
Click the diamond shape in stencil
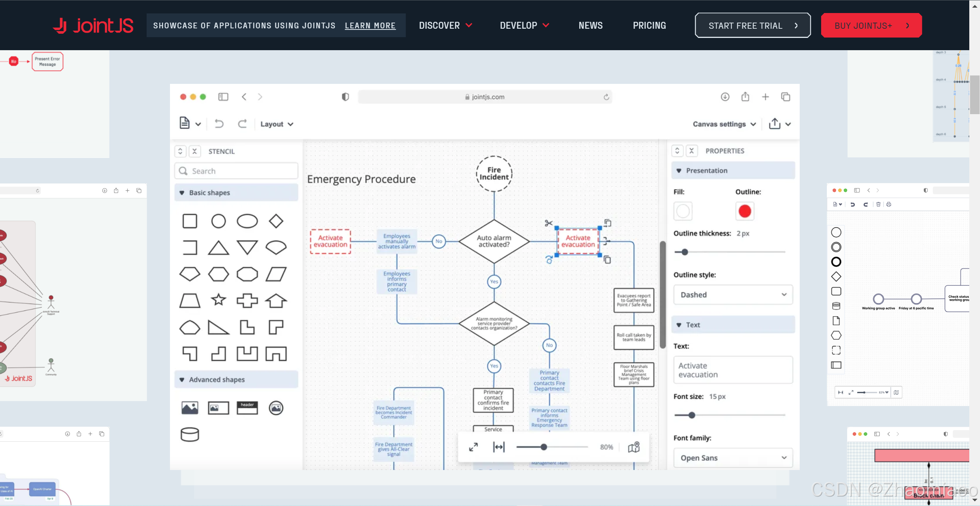click(x=276, y=221)
